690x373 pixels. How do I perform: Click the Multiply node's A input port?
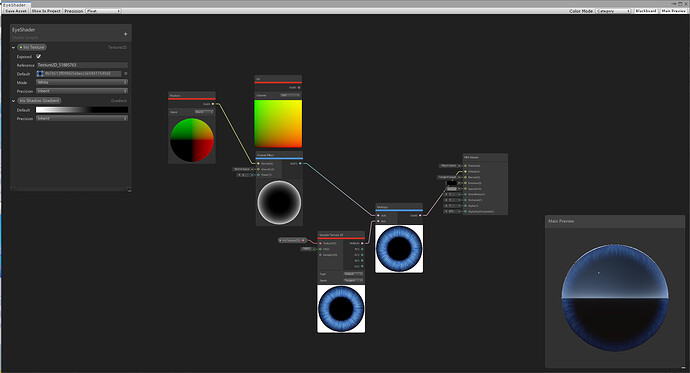pos(378,216)
